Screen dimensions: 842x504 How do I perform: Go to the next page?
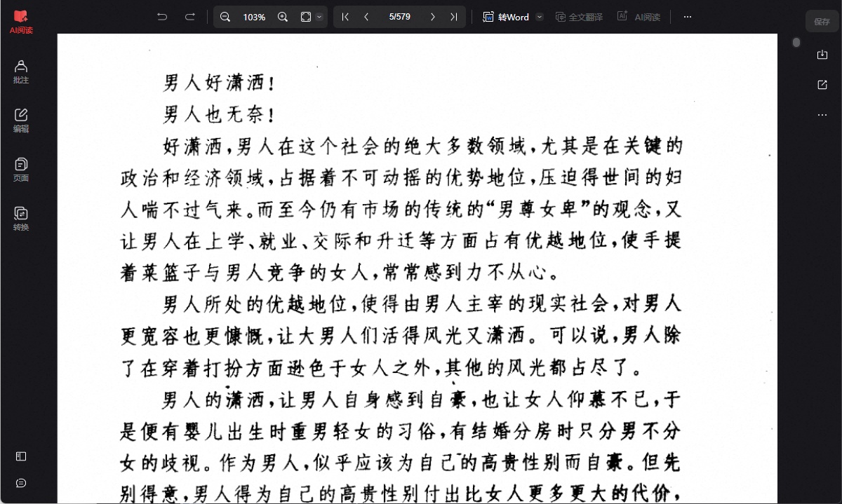(x=432, y=17)
